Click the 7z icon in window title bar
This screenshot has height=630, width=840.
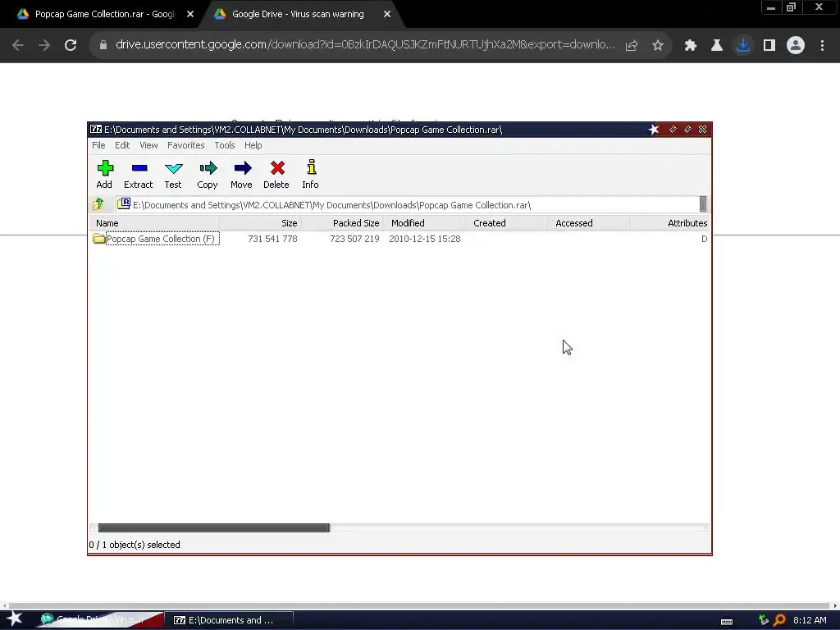[x=96, y=129]
